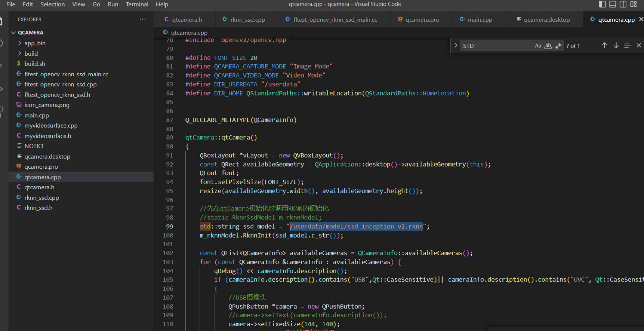The height and width of the screenshot is (331, 644).
Task: Open rknn_ssd.h in explorer tree
Action: tap(81, 208)
